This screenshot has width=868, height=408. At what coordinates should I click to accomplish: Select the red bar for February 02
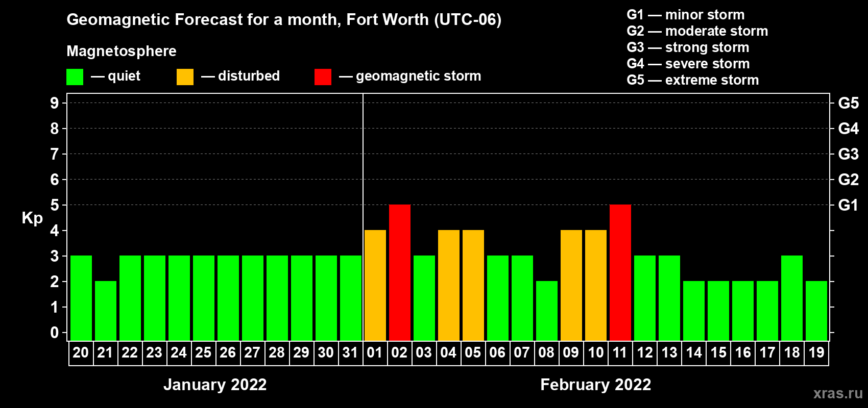tap(400, 272)
